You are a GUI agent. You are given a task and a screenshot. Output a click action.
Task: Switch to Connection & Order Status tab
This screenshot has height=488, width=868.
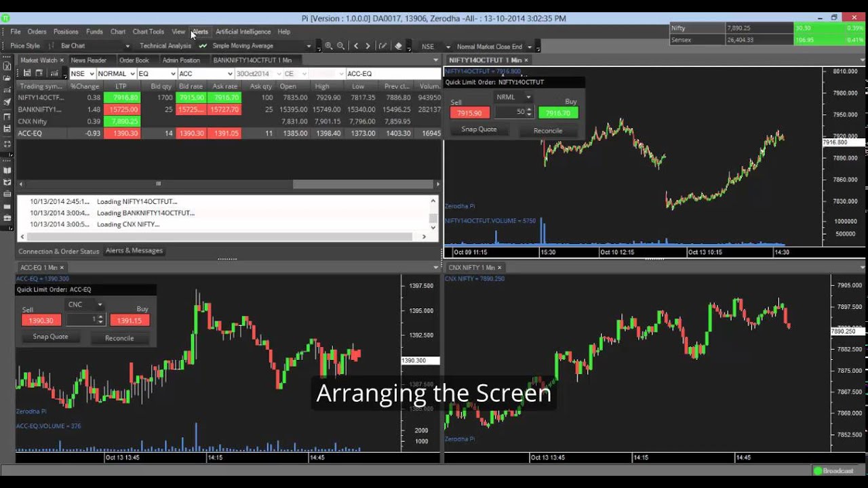click(x=59, y=251)
